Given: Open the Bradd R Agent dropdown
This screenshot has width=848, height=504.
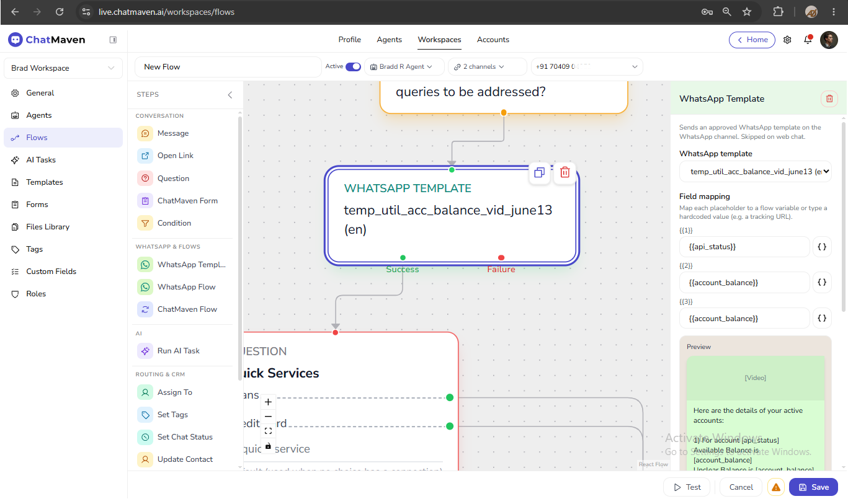Looking at the screenshot, I should point(404,67).
